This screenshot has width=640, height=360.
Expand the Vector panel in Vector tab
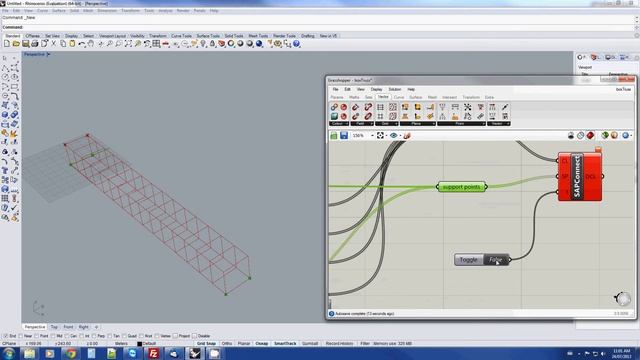498,124
